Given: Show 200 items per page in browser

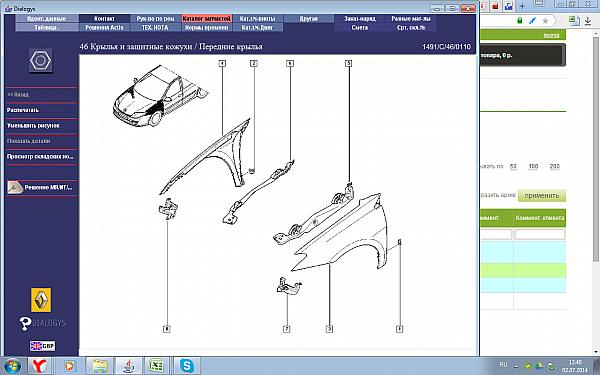Looking at the screenshot, I should [x=554, y=166].
